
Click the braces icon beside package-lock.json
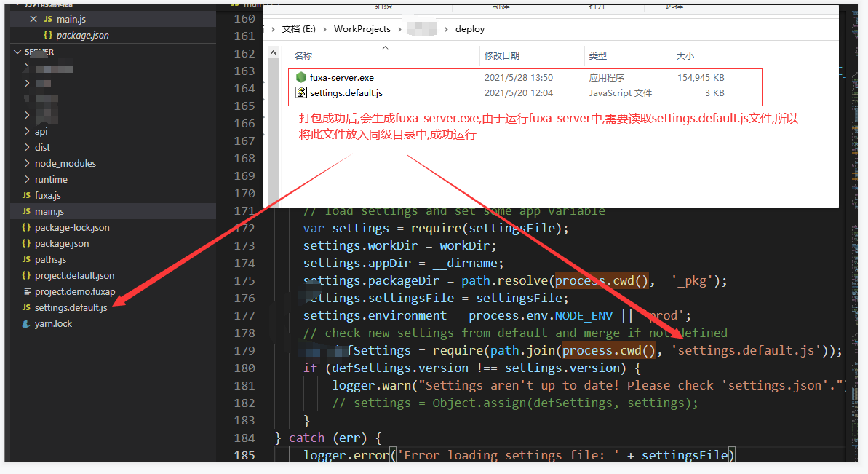pyautogui.click(x=26, y=228)
